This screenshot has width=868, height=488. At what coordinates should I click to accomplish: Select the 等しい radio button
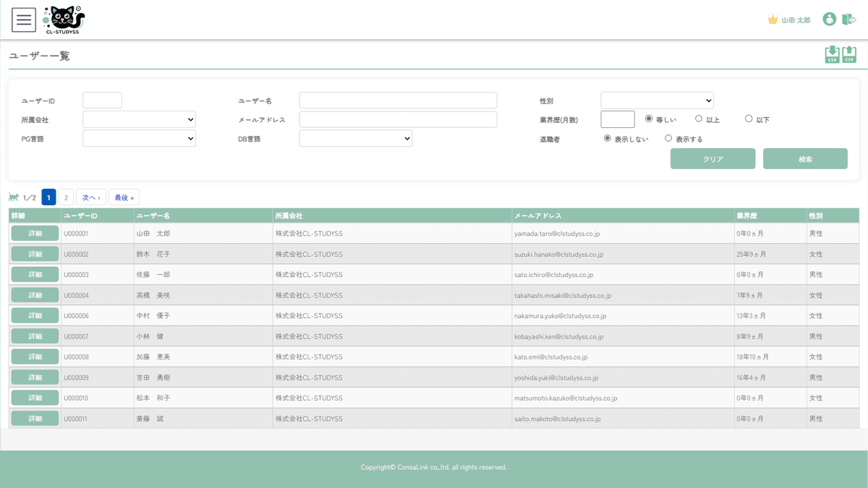point(649,119)
